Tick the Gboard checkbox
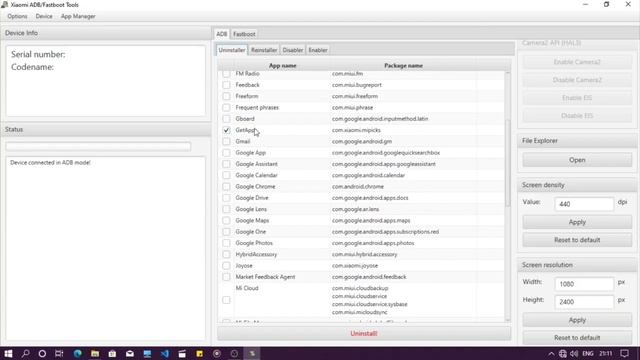This screenshot has height=360, width=640. click(x=226, y=119)
